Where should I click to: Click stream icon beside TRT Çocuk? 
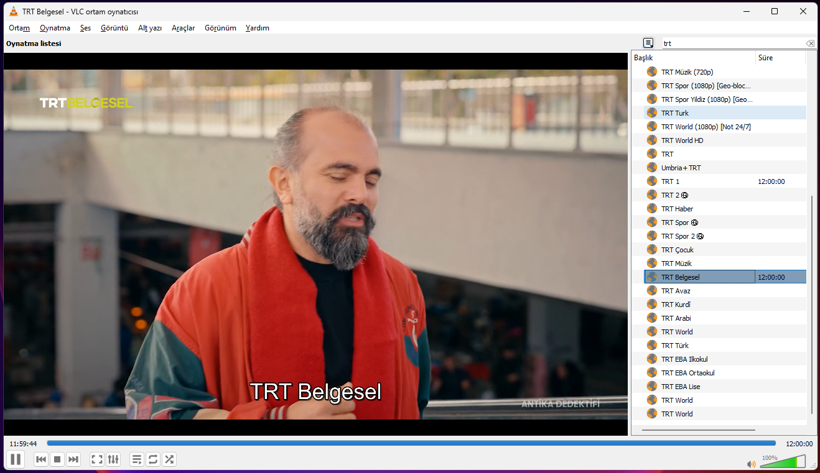[x=652, y=249]
